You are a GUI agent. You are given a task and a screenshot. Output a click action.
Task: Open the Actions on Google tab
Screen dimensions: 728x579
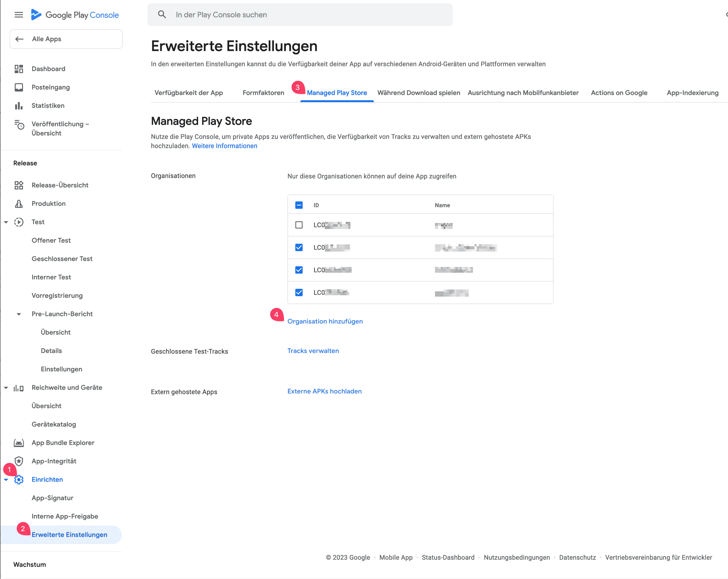(619, 93)
